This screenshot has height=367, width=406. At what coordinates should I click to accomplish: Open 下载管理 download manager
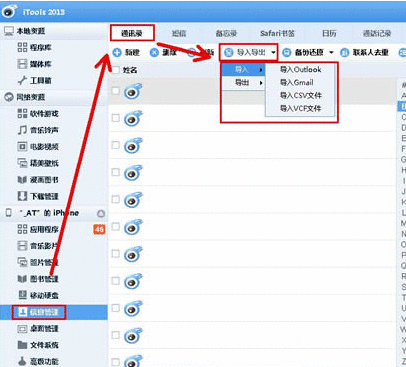pyautogui.click(x=38, y=196)
